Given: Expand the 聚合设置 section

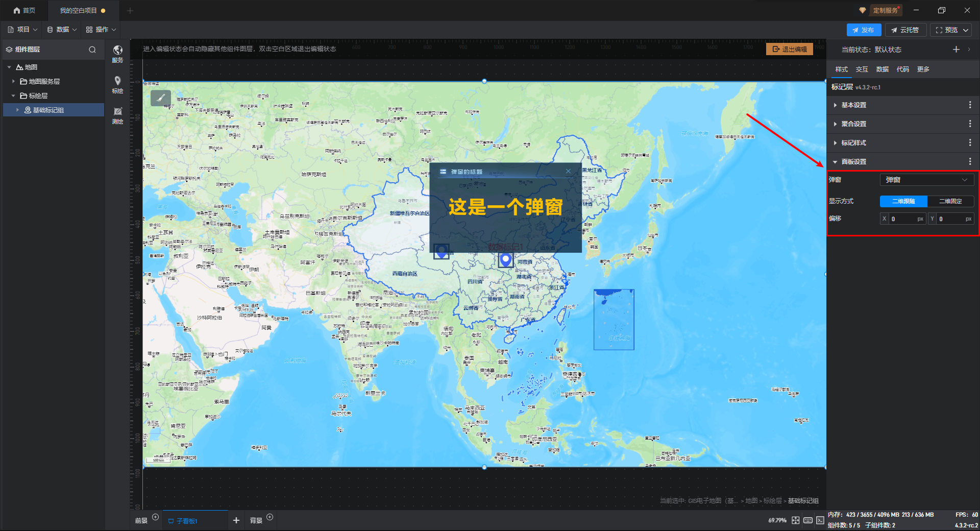Looking at the screenshot, I should (x=835, y=124).
